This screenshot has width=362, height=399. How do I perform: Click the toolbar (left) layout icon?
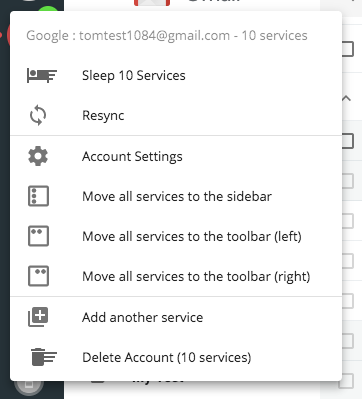(x=38, y=236)
